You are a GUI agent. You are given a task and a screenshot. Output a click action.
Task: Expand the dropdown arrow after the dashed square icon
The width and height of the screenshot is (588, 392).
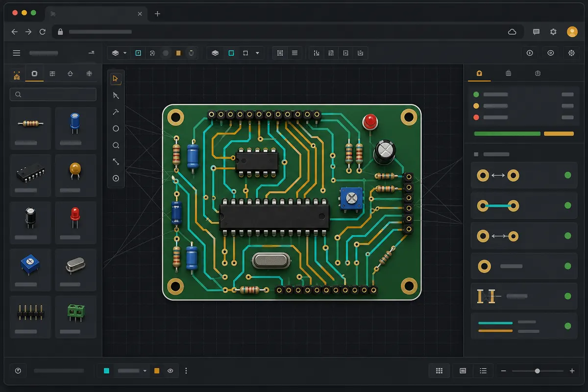257,53
